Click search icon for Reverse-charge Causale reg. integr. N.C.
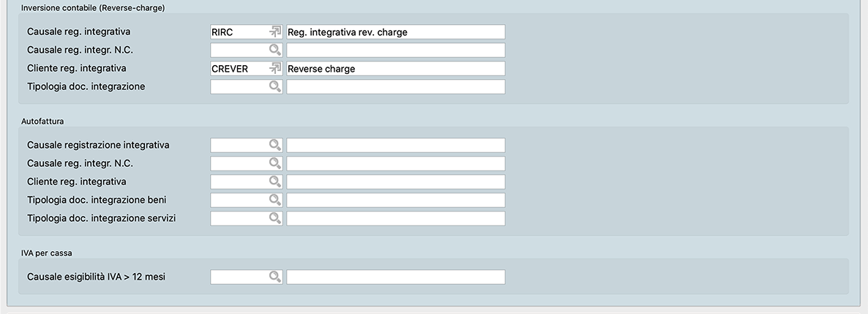The image size is (868, 314). [275, 51]
